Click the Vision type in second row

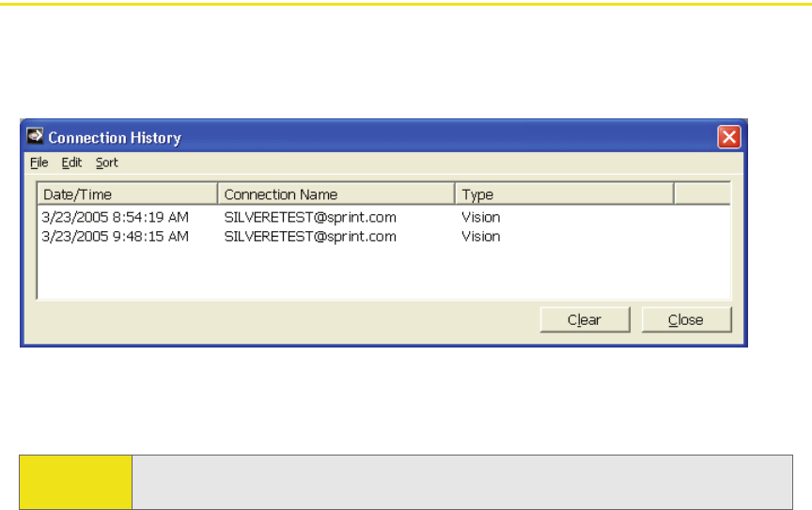click(480, 236)
